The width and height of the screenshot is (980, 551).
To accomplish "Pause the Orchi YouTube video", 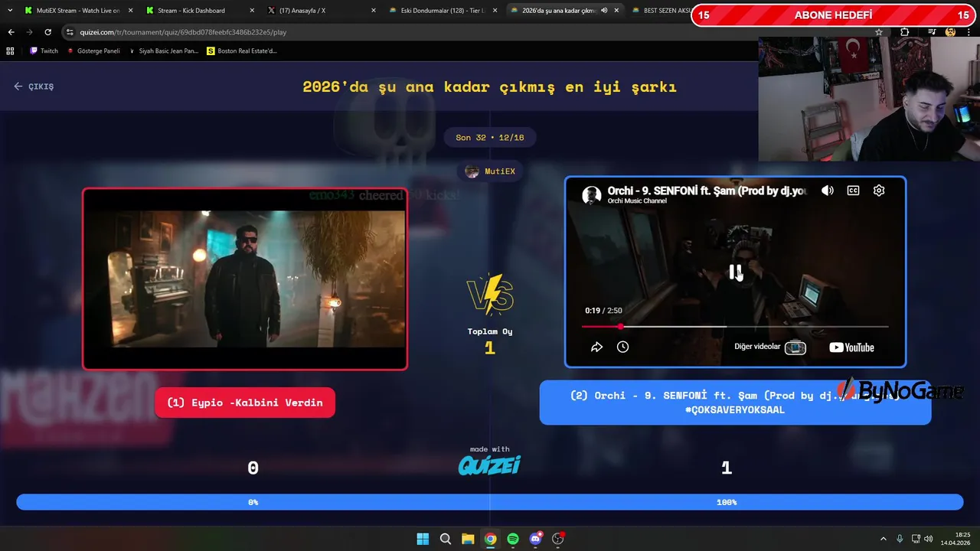I will (735, 272).
